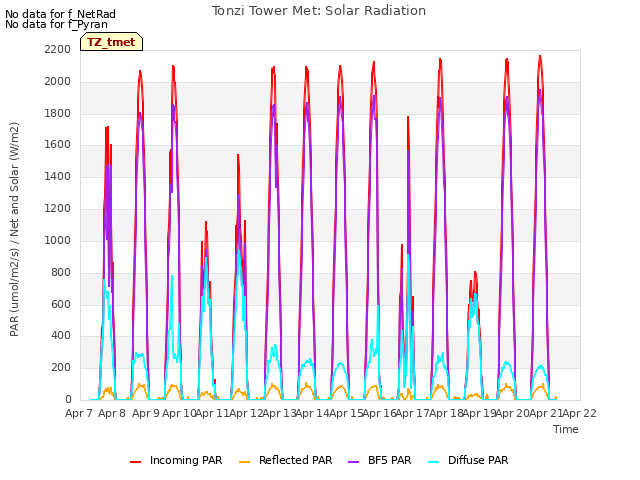This screenshot has height=480, width=640.
Task: Click the Diffuse PAR legend entry
Action: click(x=468, y=460)
